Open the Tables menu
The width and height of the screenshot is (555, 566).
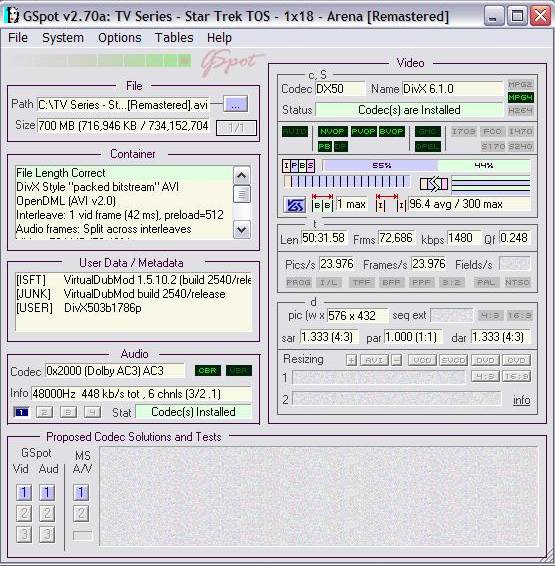point(174,38)
